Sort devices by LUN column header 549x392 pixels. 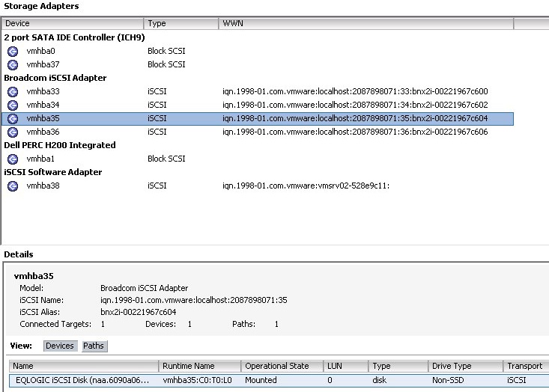(x=345, y=366)
